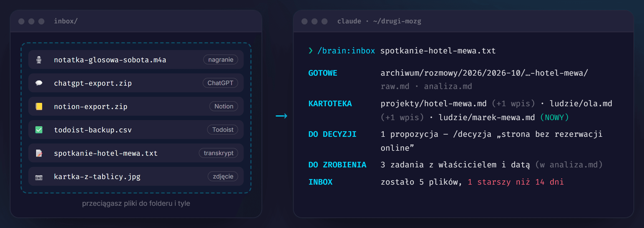Screen dimensions: 644x228
Task: Click the green (NOWY) marker
Action: pyautogui.click(x=554, y=117)
